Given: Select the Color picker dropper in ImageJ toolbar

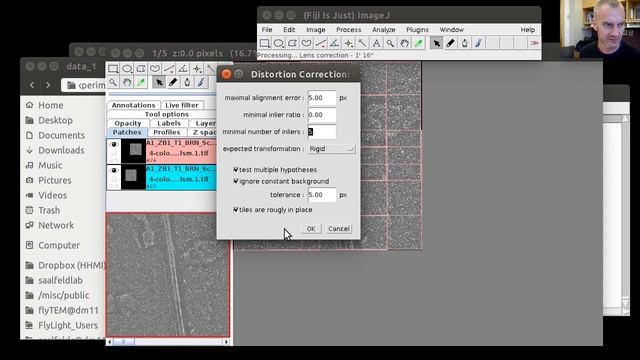Looking at the screenshot, I should coord(418,43).
